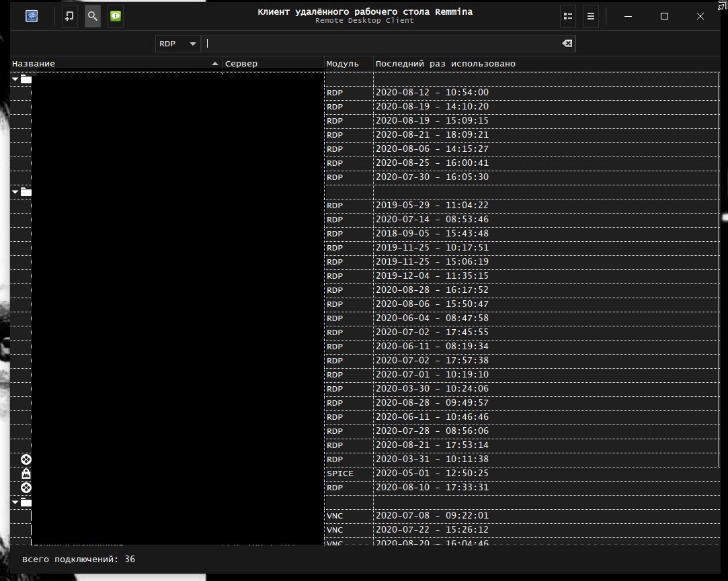The height and width of the screenshot is (581, 728).
Task: Click the Remmina application logo icon
Action: click(32, 16)
